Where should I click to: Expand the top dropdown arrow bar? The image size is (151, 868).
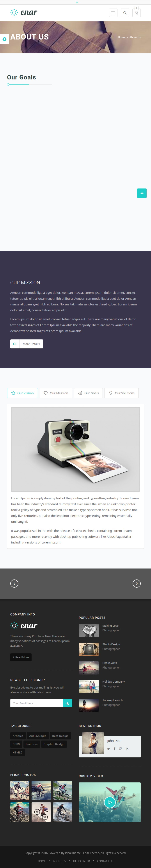[x=77, y=2]
